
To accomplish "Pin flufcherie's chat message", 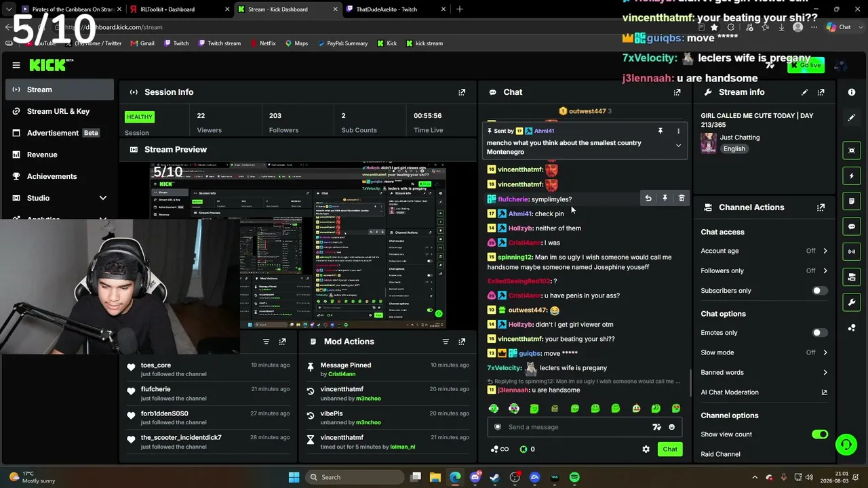I will [665, 199].
